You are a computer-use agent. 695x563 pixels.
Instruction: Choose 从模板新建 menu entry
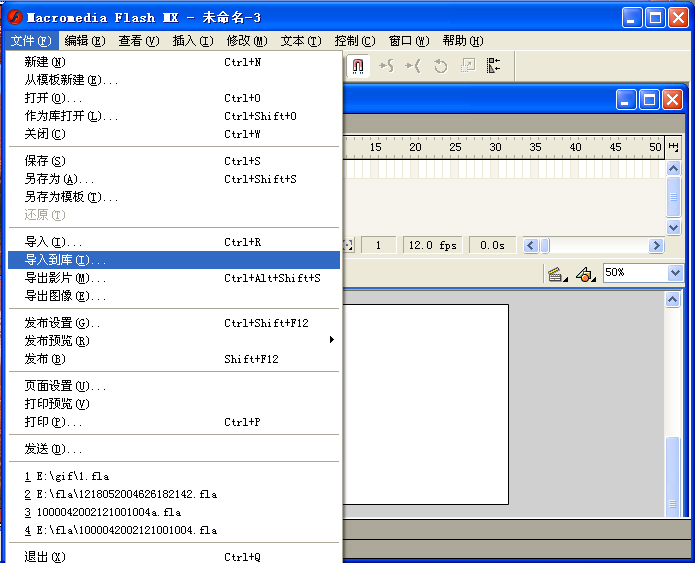point(174,80)
